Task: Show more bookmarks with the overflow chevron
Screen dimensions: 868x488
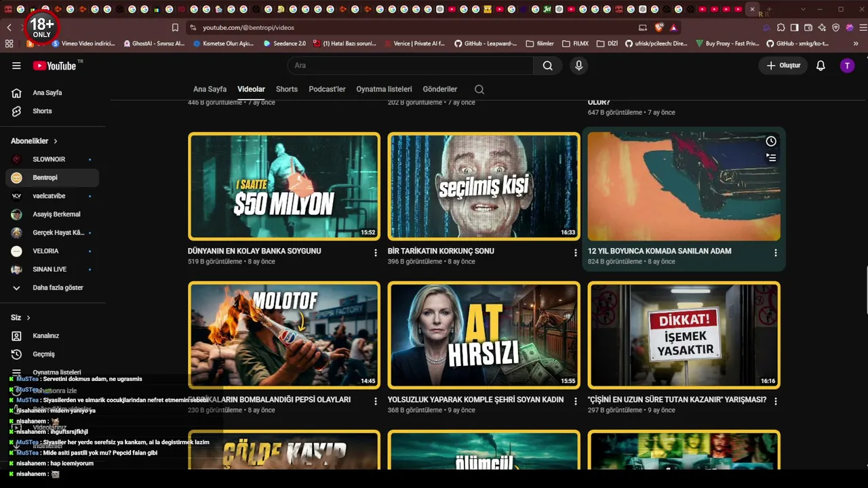Action: [856, 43]
